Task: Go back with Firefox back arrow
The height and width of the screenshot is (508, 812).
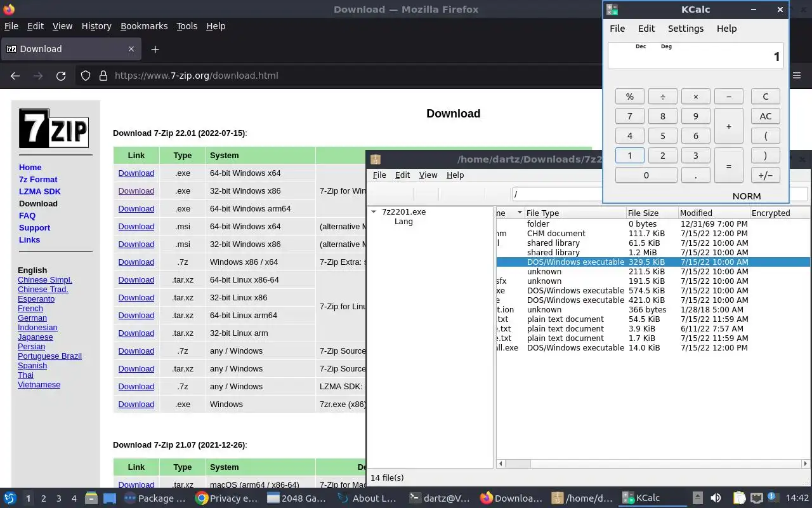Action: [15, 76]
